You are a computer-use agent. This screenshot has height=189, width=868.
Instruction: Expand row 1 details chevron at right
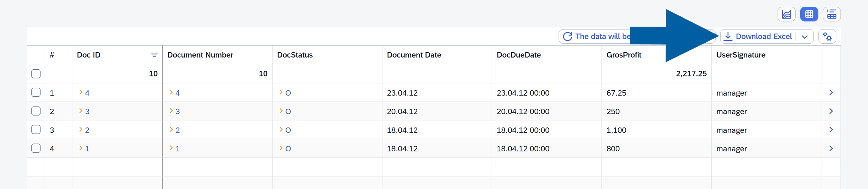831,93
